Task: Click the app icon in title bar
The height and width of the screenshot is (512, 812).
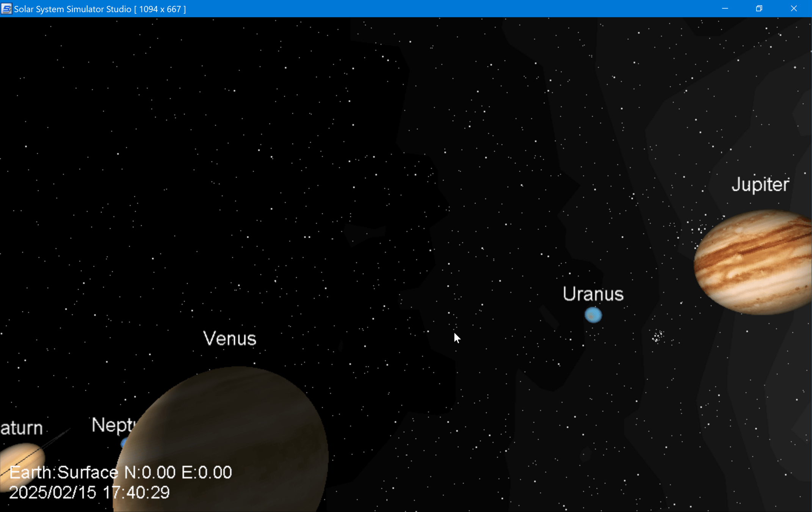Action: tap(6, 9)
